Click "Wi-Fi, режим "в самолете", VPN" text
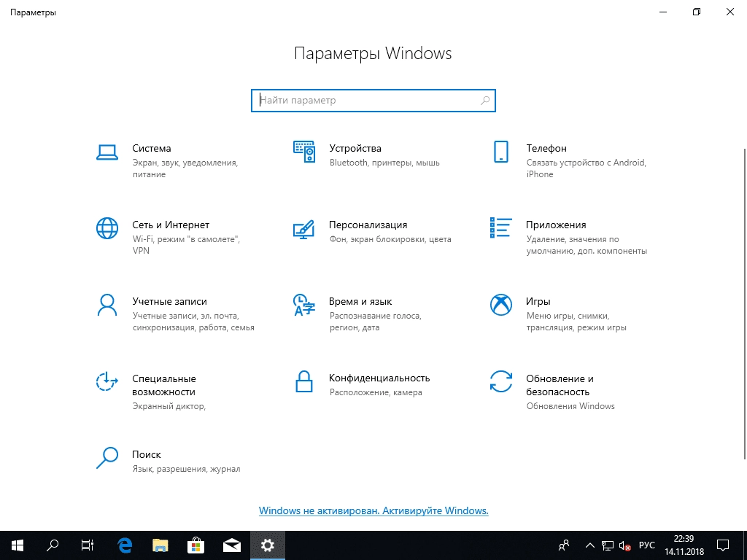 tap(186, 245)
